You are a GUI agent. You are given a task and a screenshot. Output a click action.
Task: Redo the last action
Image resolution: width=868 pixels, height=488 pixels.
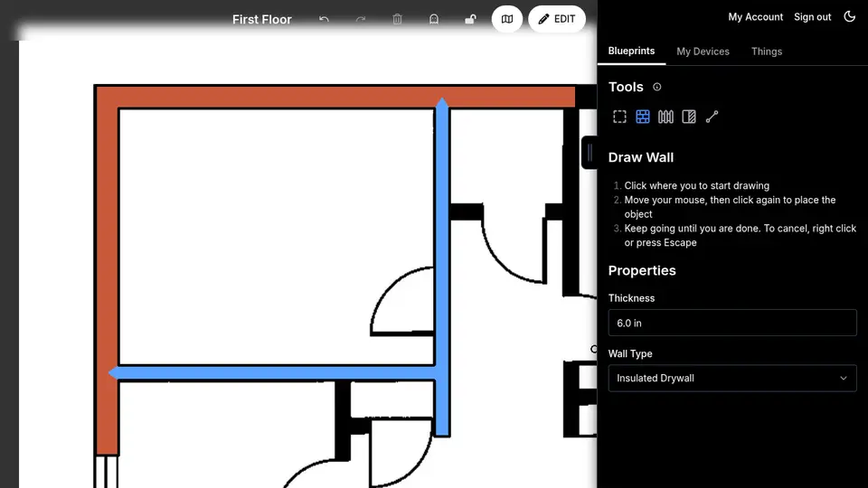(361, 19)
